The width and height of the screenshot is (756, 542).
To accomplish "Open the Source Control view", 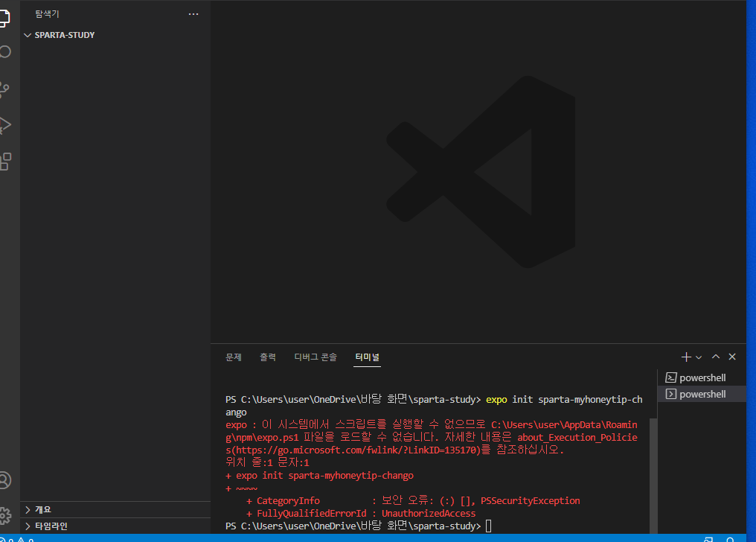I will click(x=4, y=89).
